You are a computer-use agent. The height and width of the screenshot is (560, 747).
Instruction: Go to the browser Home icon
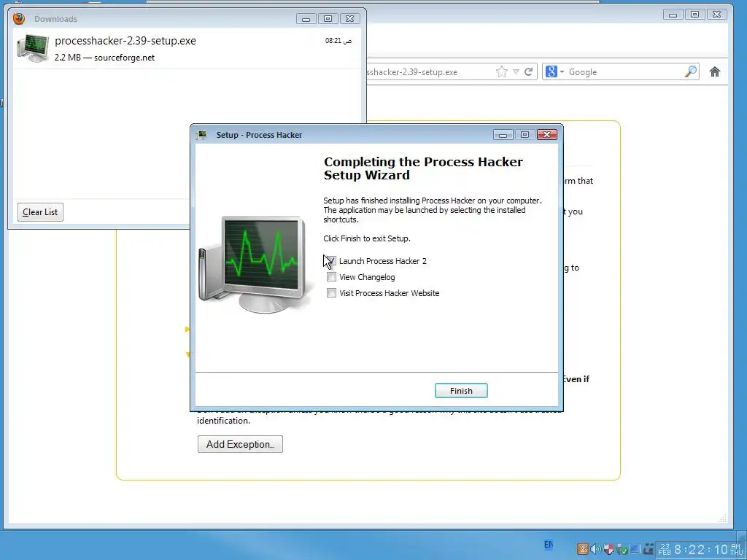click(x=715, y=72)
